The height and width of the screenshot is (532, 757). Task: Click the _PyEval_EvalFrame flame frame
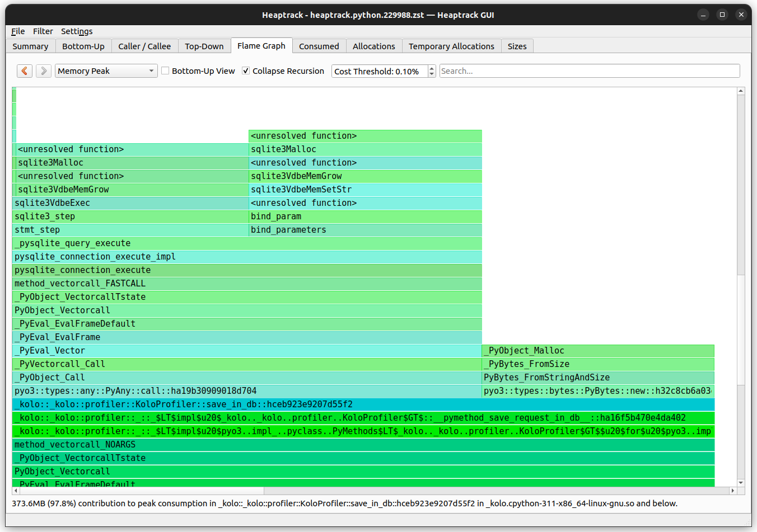(247, 337)
